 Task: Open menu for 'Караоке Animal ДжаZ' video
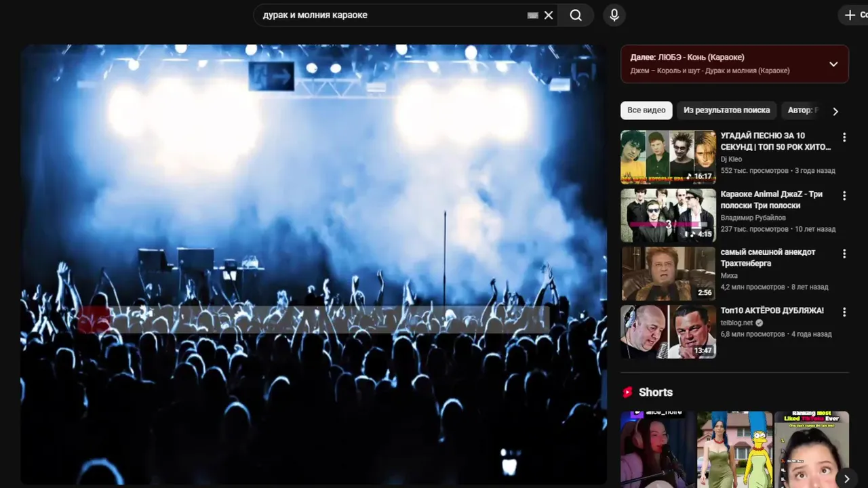coord(844,195)
